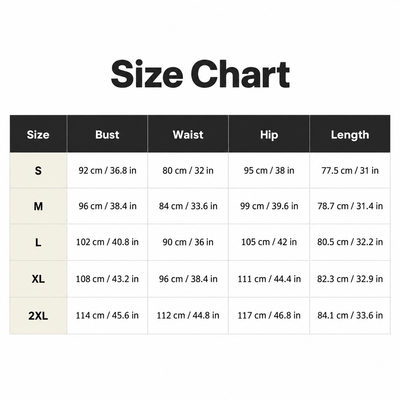Click the S size row label
Screen dimensions: 400x400
point(38,171)
